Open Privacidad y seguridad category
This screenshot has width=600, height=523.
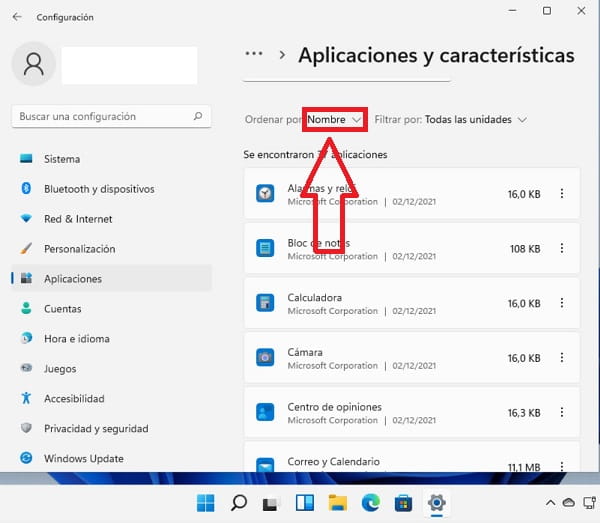click(x=111, y=428)
